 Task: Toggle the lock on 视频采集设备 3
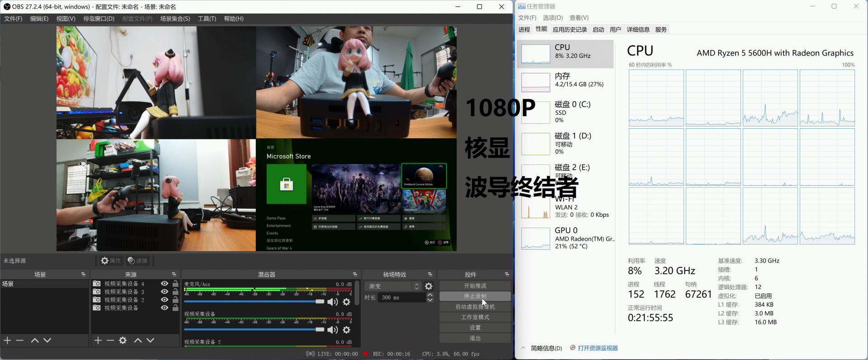175,292
